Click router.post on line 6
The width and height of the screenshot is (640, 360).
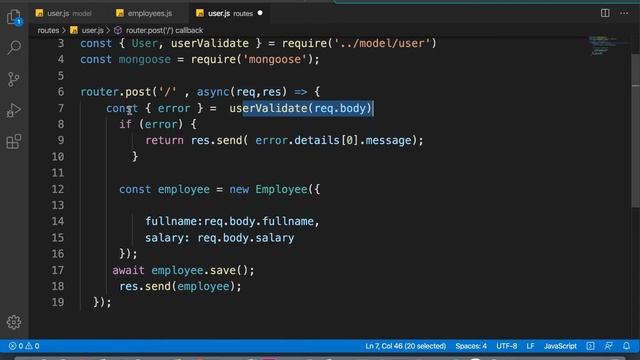[116, 92]
